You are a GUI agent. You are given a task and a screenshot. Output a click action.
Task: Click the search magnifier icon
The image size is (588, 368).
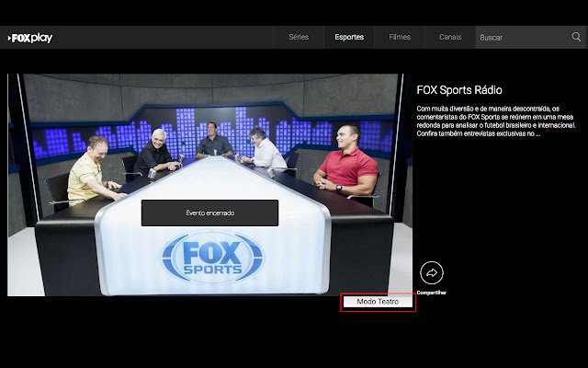coord(576,37)
